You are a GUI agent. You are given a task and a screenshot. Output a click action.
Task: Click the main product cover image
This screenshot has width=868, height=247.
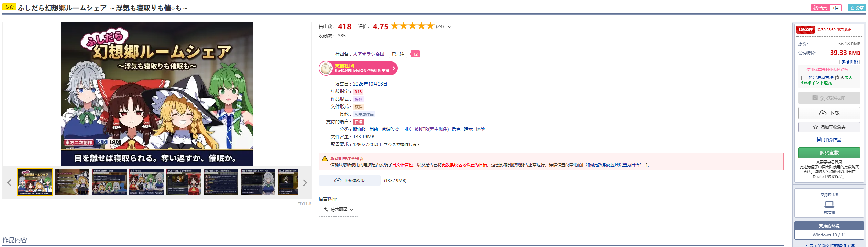[x=157, y=94]
